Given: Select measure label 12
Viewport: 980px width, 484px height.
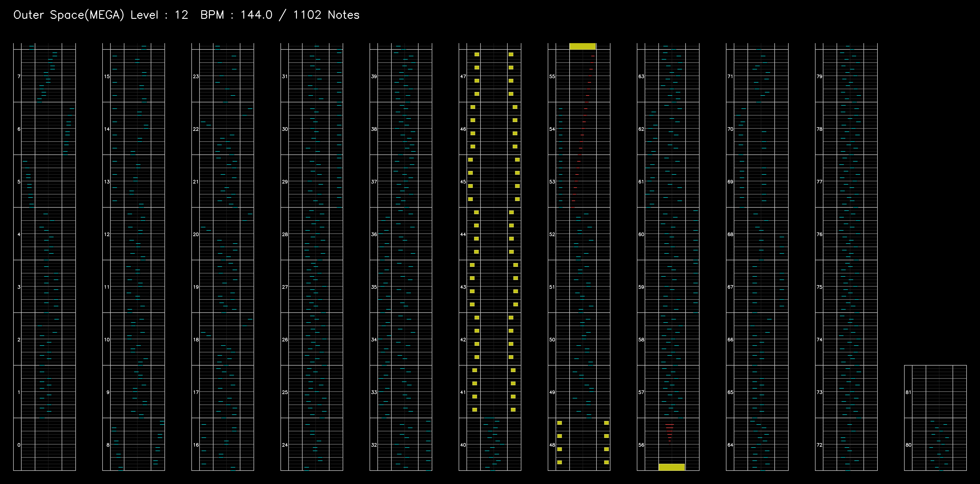Looking at the screenshot, I should click(107, 234).
